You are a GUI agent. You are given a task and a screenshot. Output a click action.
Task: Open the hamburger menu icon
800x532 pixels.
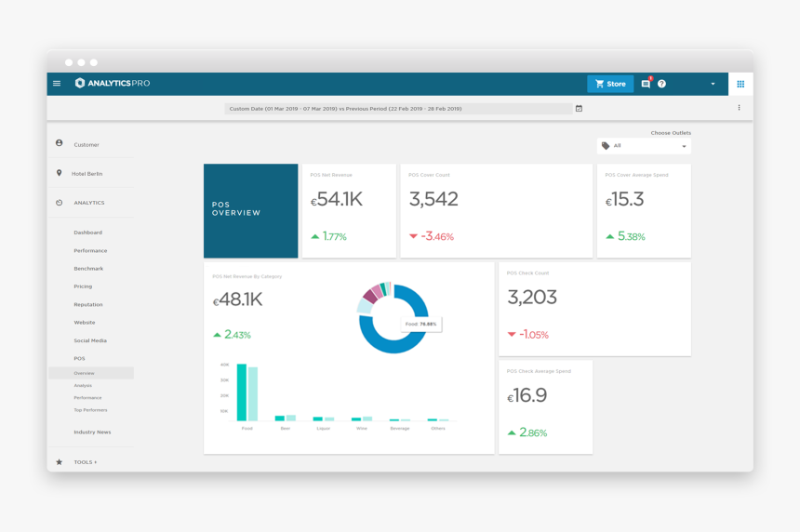[x=57, y=83]
